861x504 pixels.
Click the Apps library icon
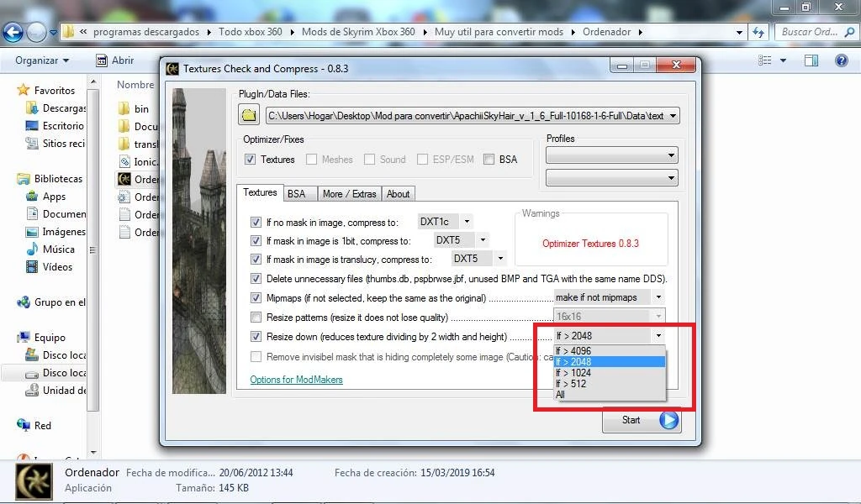point(32,197)
